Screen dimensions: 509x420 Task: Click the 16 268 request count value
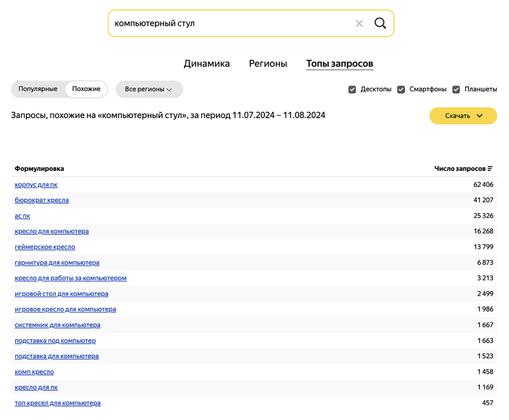[483, 231]
